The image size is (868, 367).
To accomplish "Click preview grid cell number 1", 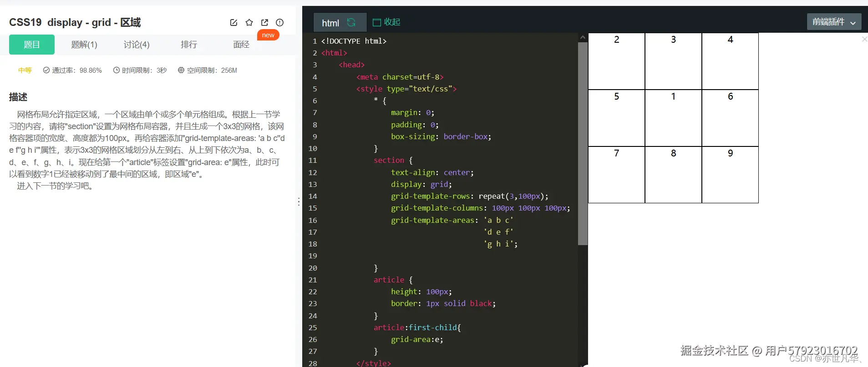I will (x=673, y=118).
